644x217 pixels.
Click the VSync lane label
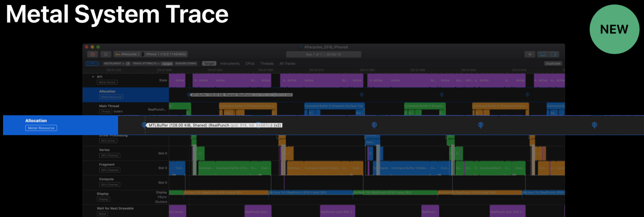coord(162,197)
